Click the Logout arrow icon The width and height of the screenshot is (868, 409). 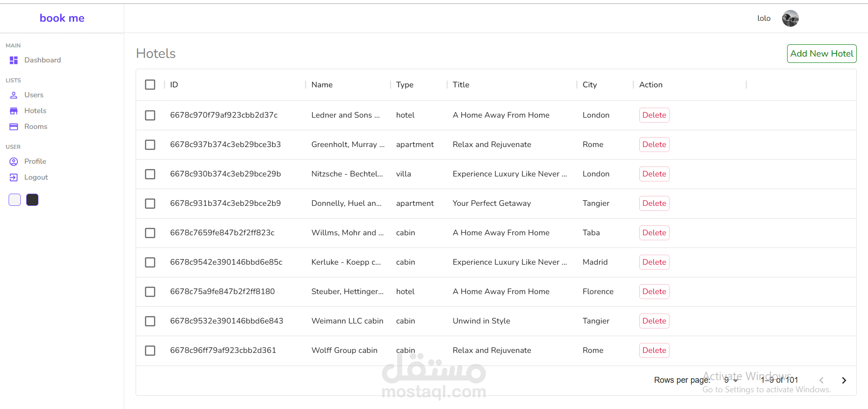(x=14, y=177)
